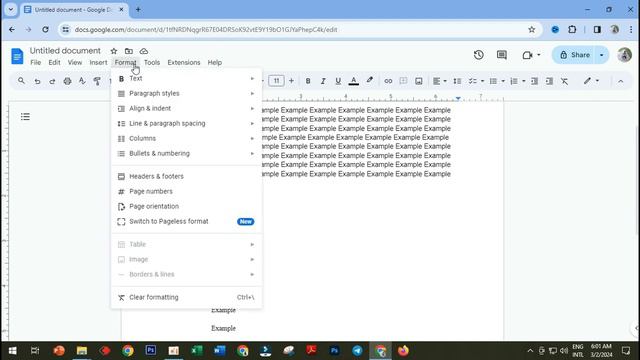Open a new browser tab
Image resolution: width=640 pixels, height=360 pixels.
(x=138, y=9)
